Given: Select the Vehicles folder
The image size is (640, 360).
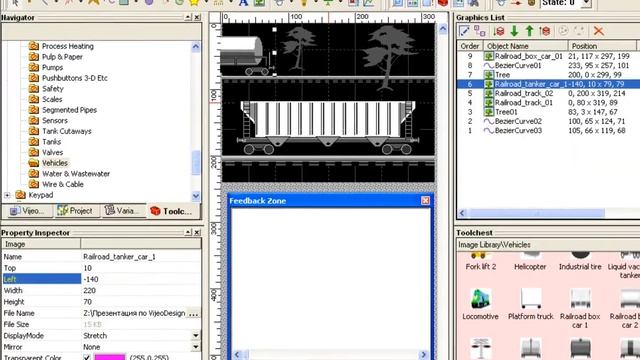Looking at the screenshot, I should tap(55, 163).
